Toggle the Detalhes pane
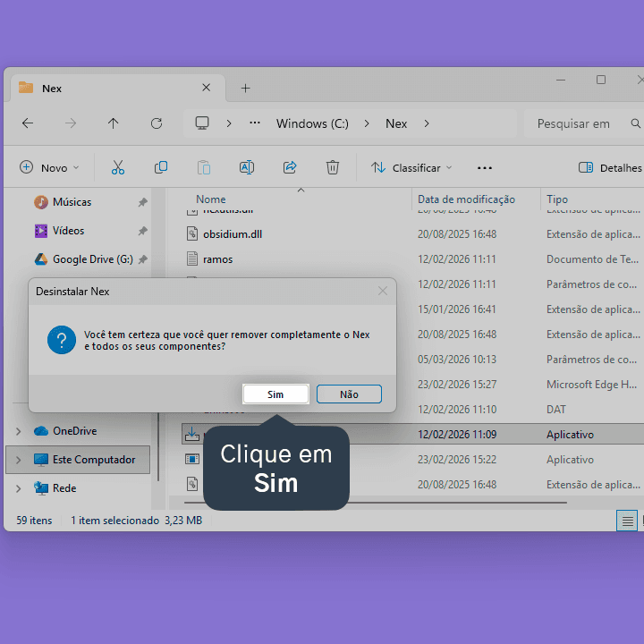The width and height of the screenshot is (644, 644). (610, 167)
